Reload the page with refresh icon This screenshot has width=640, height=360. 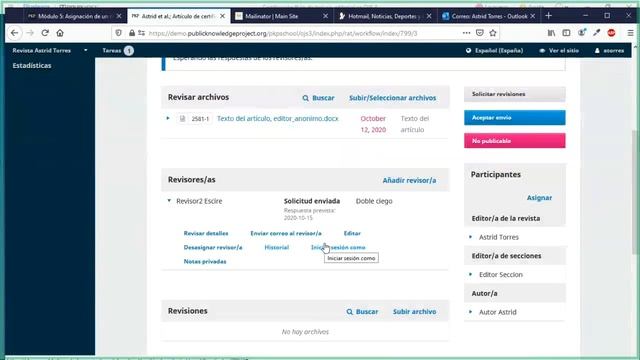(x=45, y=33)
